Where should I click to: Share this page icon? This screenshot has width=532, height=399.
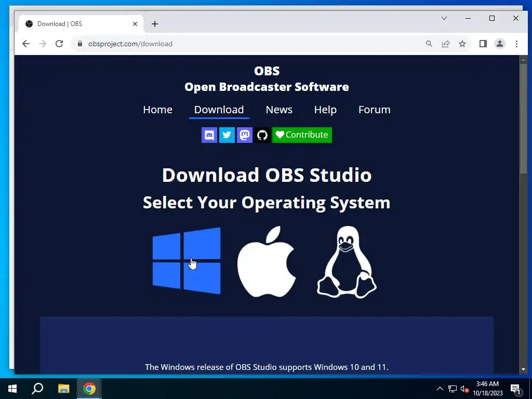coord(445,44)
